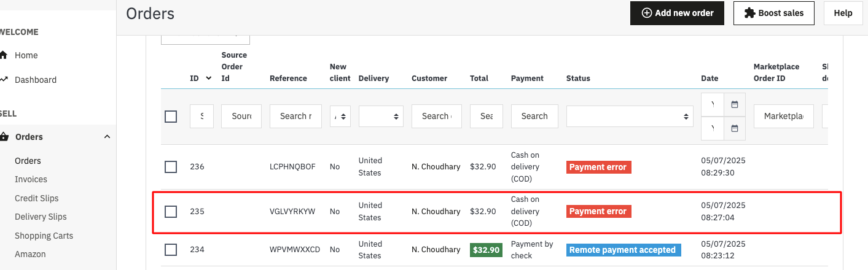Click the plus icon on Add new order
Image resolution: width=868 pixels, height=270 pixels.
pos(647,13)
